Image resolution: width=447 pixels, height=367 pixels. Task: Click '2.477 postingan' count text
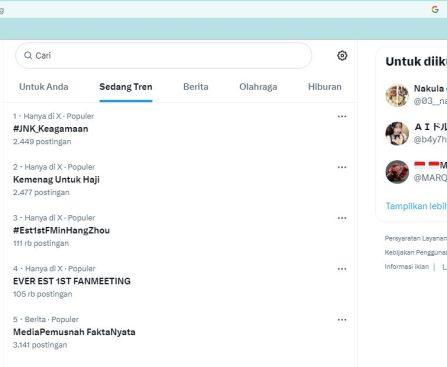point(41,192)
